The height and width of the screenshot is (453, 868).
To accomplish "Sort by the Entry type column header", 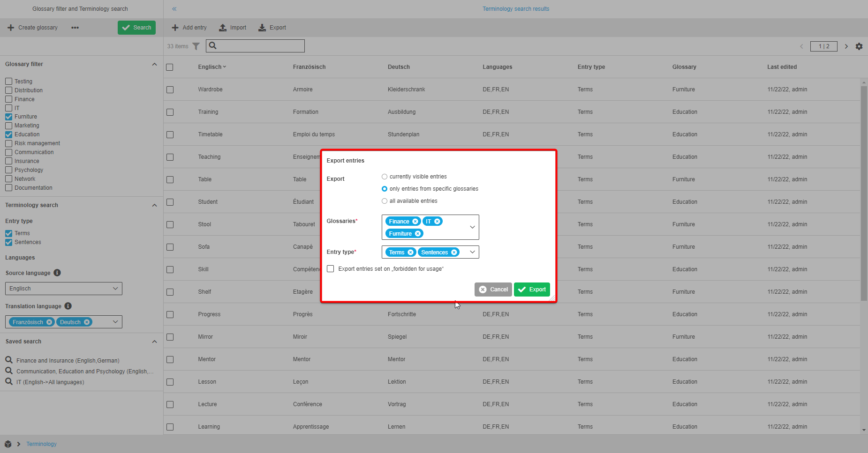I will tap(591, 67).
